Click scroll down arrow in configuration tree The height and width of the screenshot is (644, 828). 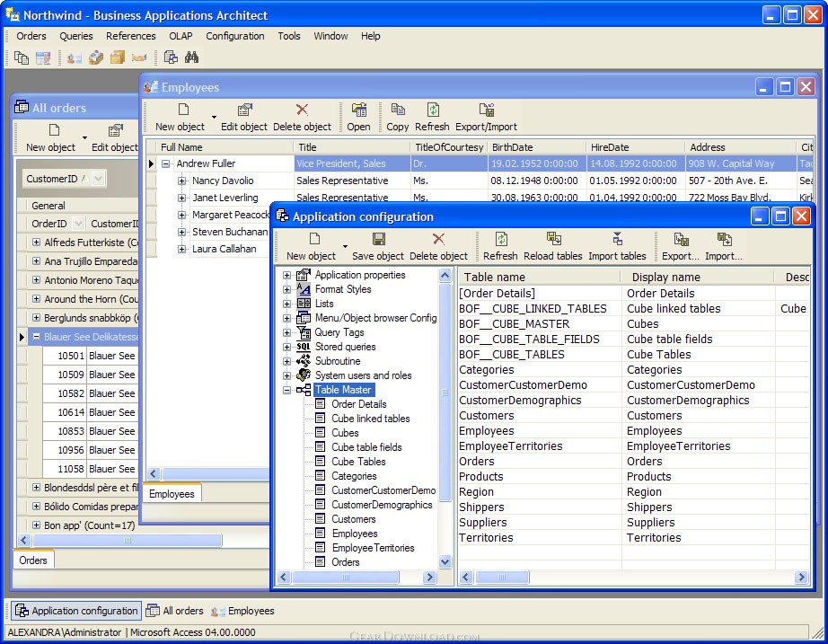coord(445,562)
